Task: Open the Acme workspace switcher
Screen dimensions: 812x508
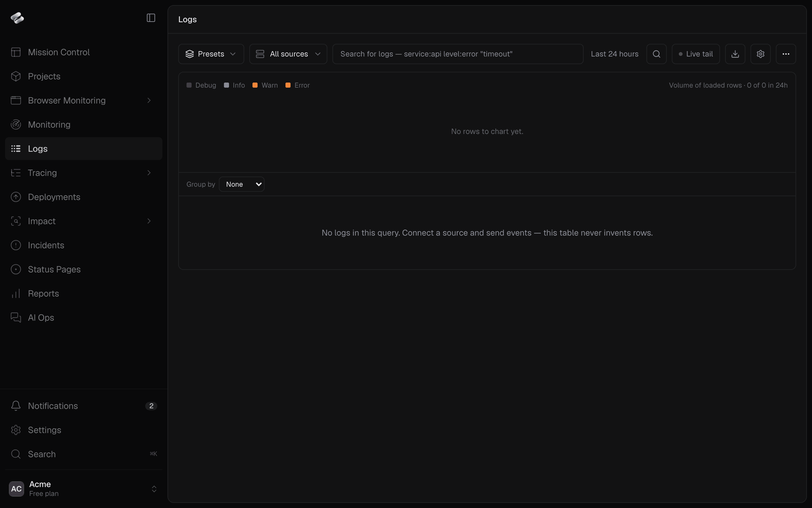Action: pos(83,489)
